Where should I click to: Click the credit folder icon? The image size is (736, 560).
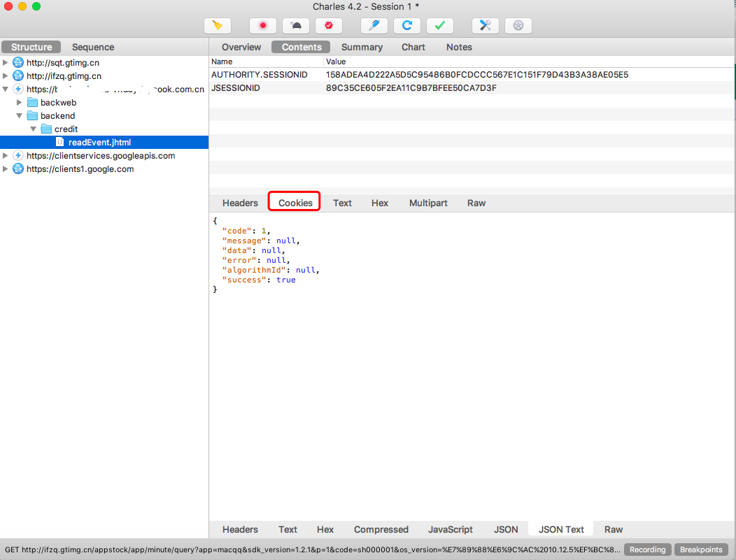[x=46, y=129]
